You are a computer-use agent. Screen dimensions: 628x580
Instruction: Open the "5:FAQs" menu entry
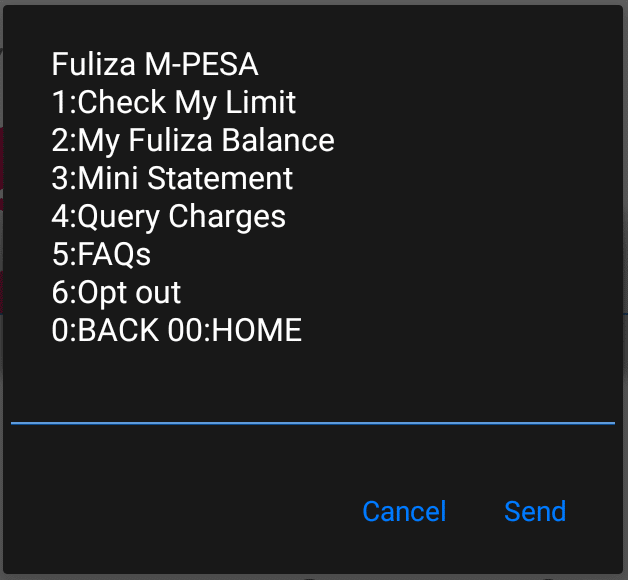(101, 254)
